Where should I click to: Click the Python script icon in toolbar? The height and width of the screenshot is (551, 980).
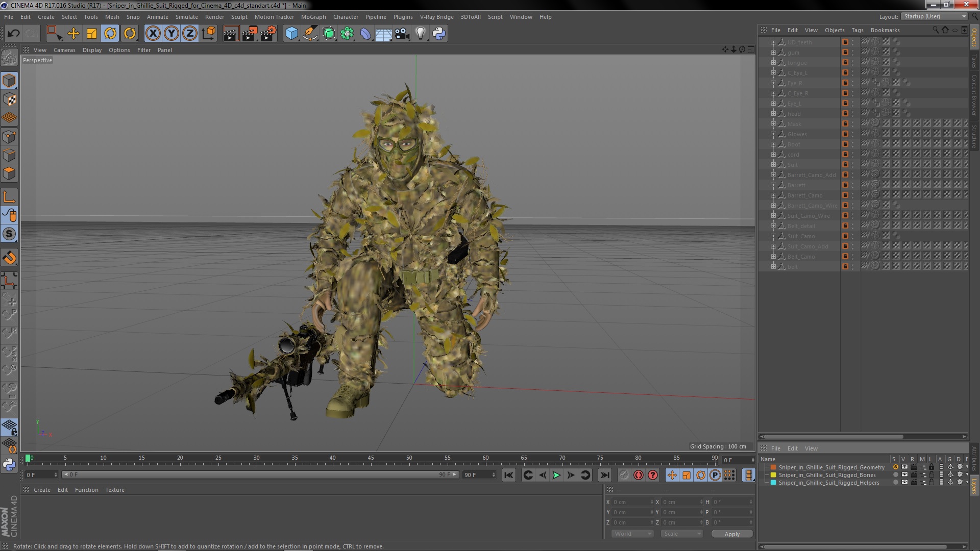pyautogui.click(x=439, y=34)
